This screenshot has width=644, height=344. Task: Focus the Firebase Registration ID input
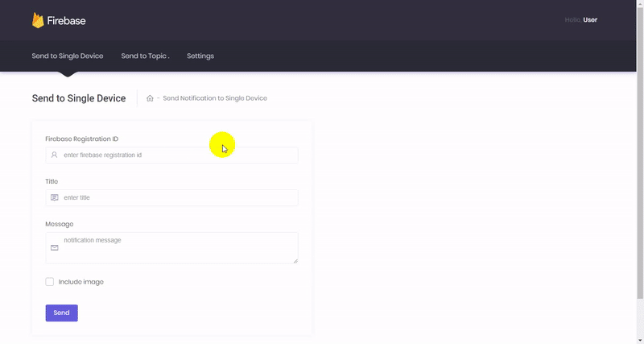[x=177, y=155]
